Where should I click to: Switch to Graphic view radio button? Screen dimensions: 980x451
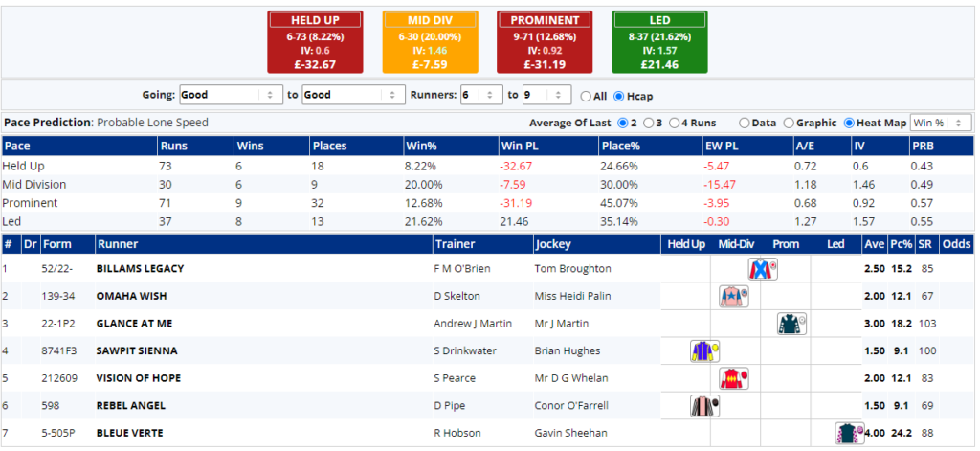(x=790, y=123)
